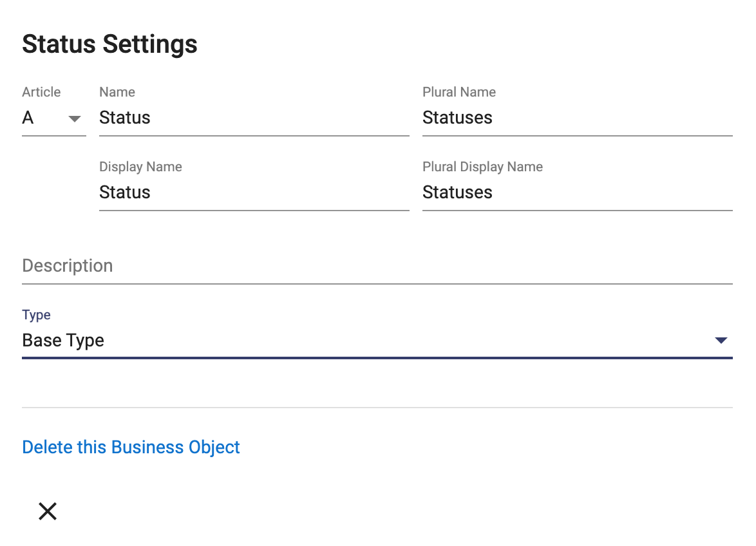Expand the Type dropdown arrow
Screen dimensions: 756x546
(721, 341)
